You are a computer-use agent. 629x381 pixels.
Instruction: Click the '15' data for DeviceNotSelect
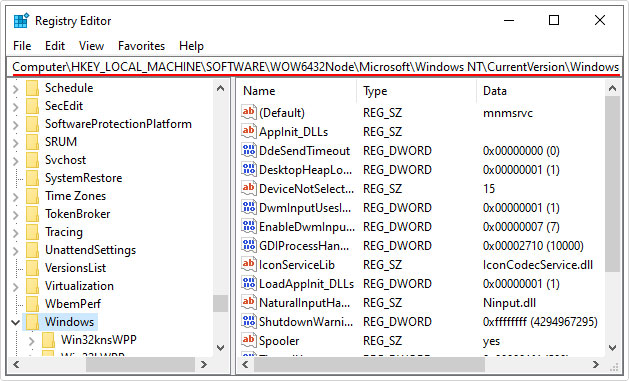489,188
